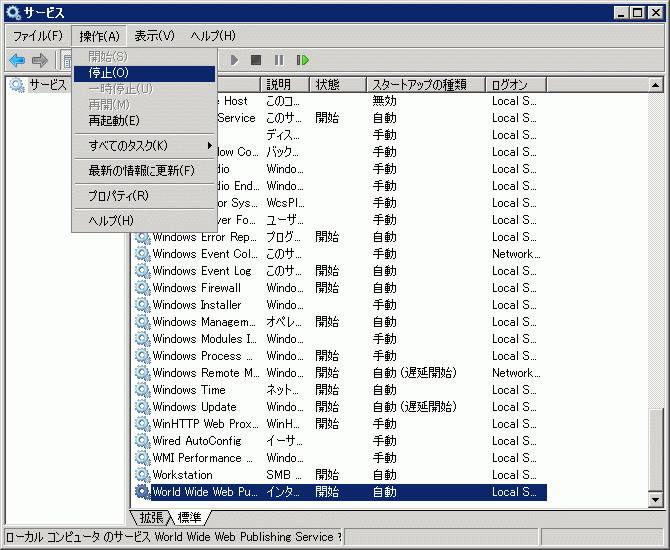Click gear icon of Windows Managem... row
The height and width of the screenshot is (550, 670).
click(142, 322)
